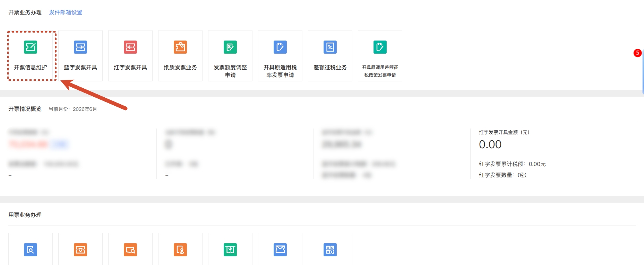Screen dimensions: 644x265
Task: Click 开票情况概览 section heading
Action: coord(25,109)
